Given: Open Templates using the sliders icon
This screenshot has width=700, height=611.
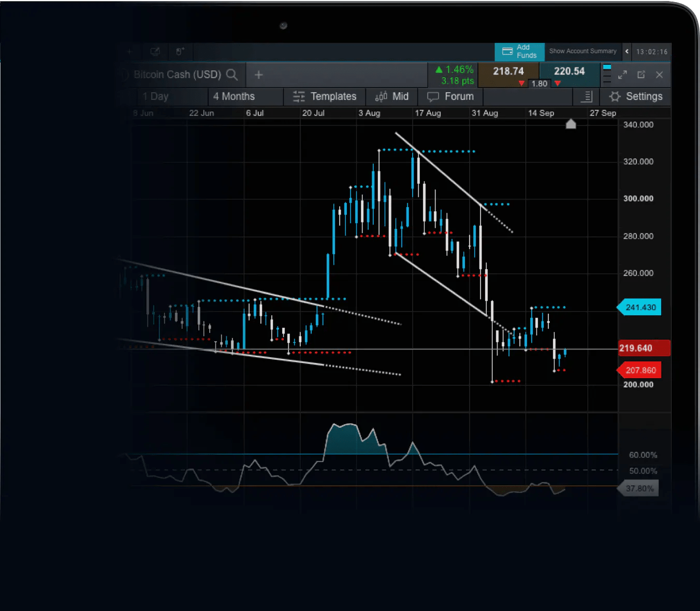Looking at the screenshot, I should [299, 96].
